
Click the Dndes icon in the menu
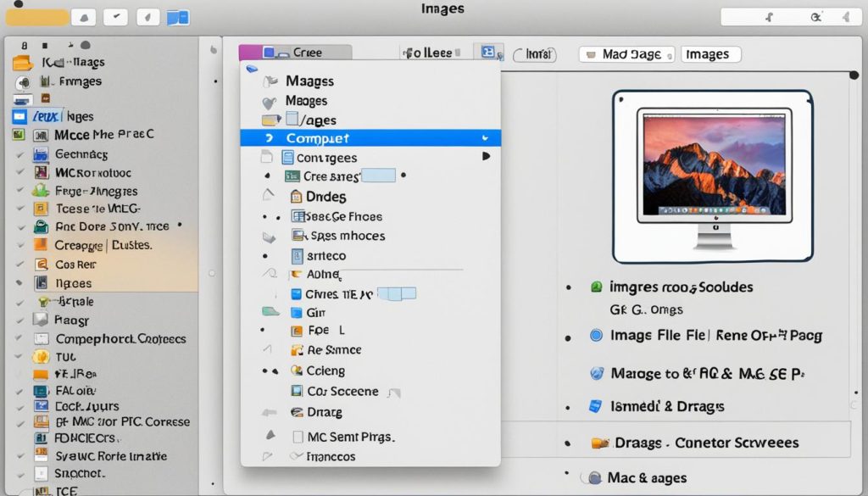point(296,197)
